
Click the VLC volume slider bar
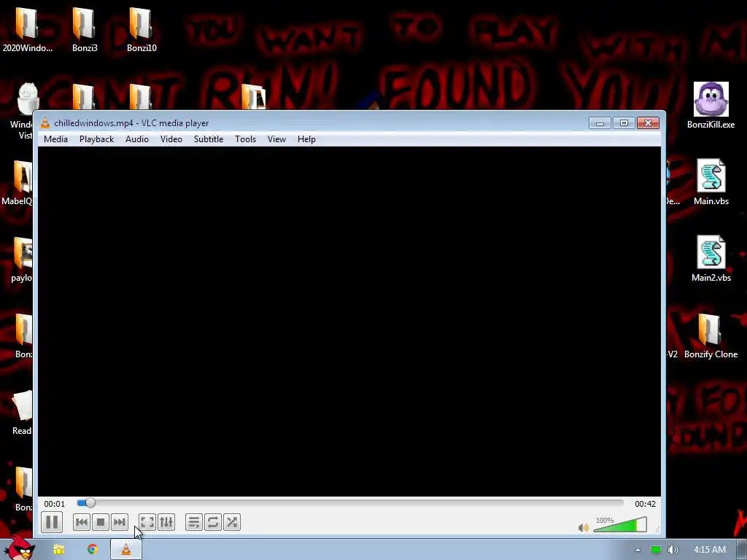pos(620,525)
